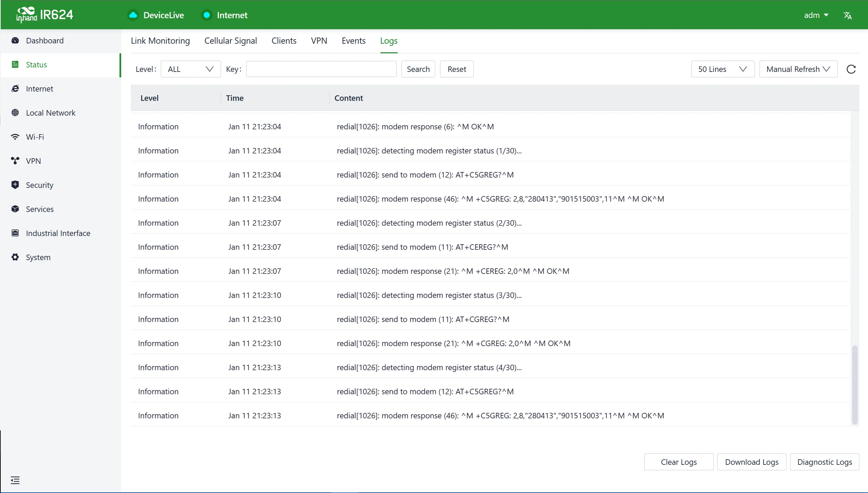Viewport: 868px width, 493px height.
Task: Open the 50 Lines dropdown
Action: click(723, 69)
